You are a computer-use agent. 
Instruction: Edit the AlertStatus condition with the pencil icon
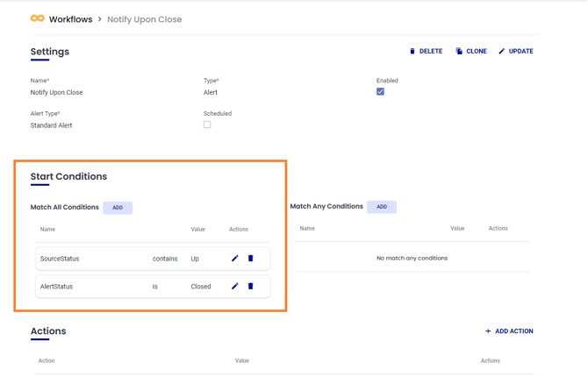[x=234, y=287]
